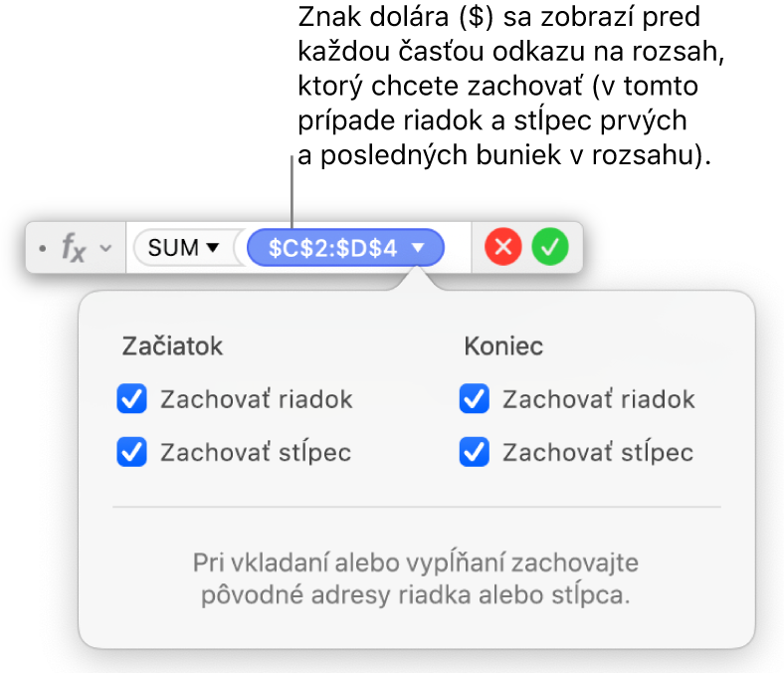Click the 'Začiatok' section heading
The width and height of the screenshot is (784, 673).
(172, 346)
